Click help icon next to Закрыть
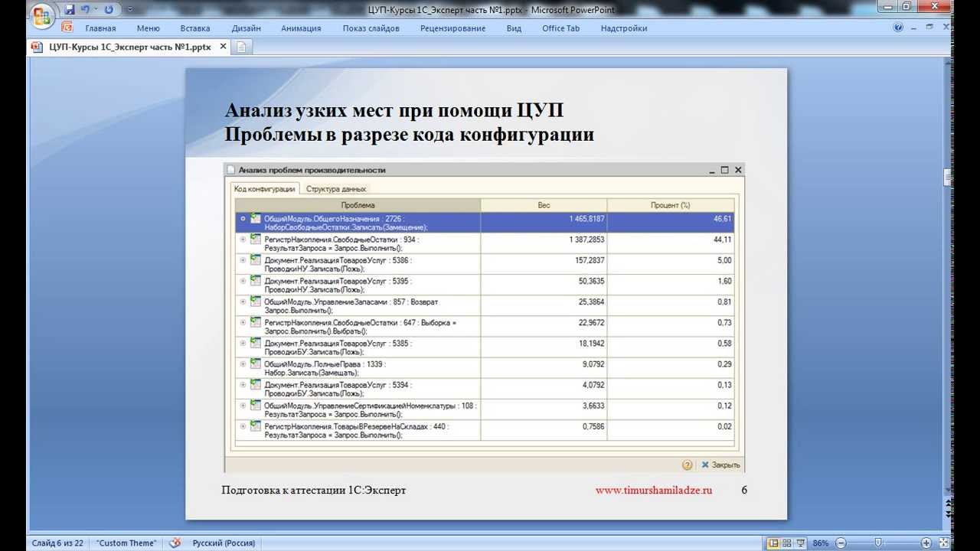Viewport: 980px width, 551px height. coord(687,465)
